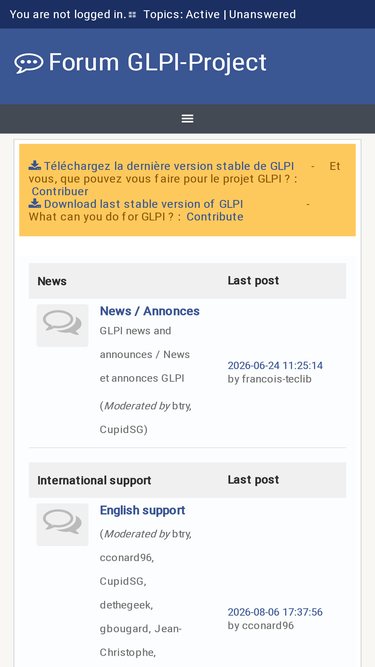Click 'Last post' header in International support

click(253, 479)
